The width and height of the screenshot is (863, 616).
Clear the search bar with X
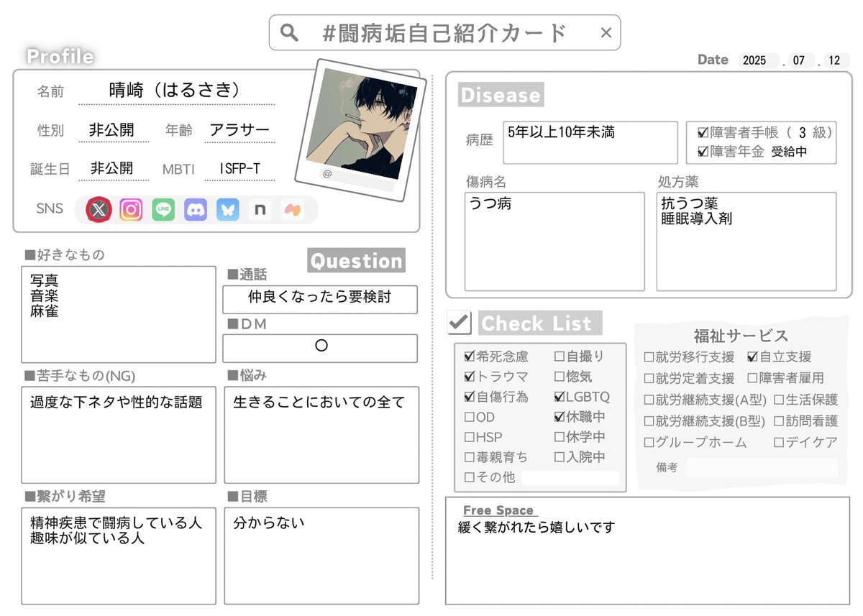pos(606,32)
